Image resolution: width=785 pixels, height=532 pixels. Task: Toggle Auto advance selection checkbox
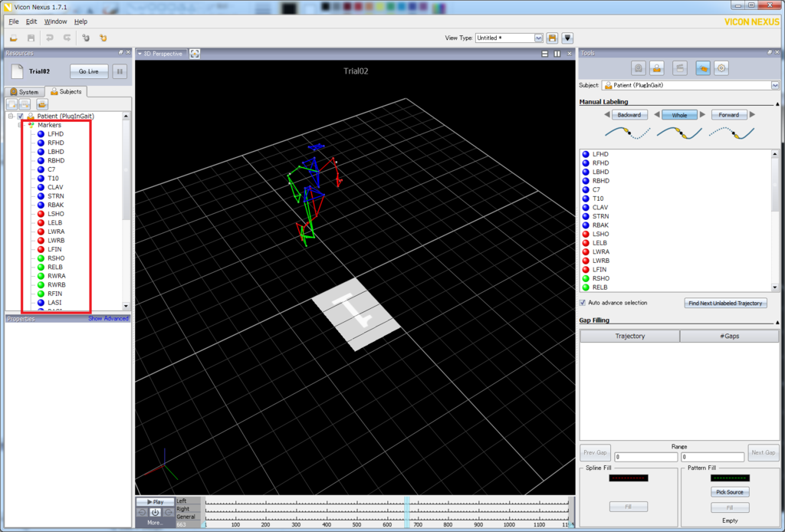click(x=583, y=303)
